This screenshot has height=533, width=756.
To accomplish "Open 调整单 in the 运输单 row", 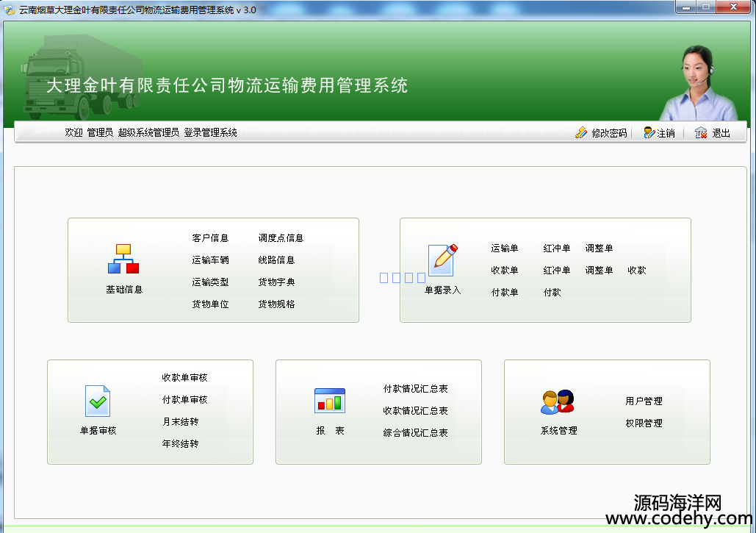I will (x=599, y=248).
